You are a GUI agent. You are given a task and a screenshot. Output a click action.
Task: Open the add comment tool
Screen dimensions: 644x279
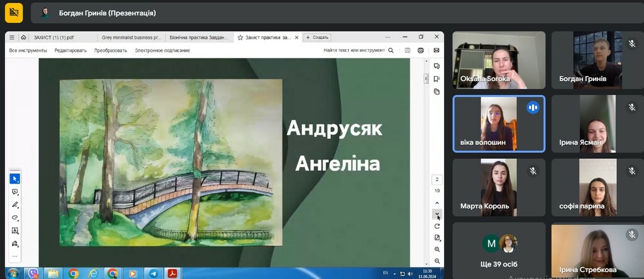point(15,192)
